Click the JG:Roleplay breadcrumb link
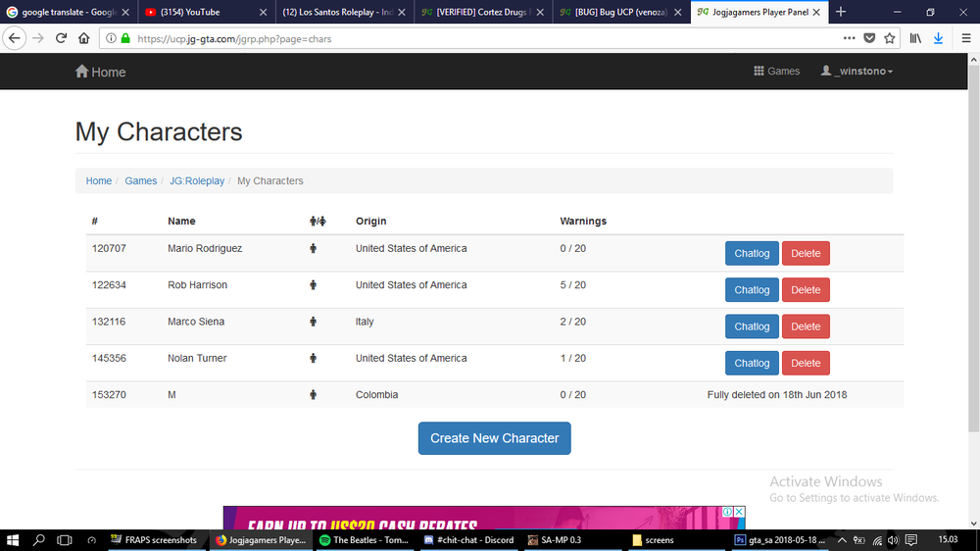The height and width of the screenshot is (551, 980). coord(197,180)
